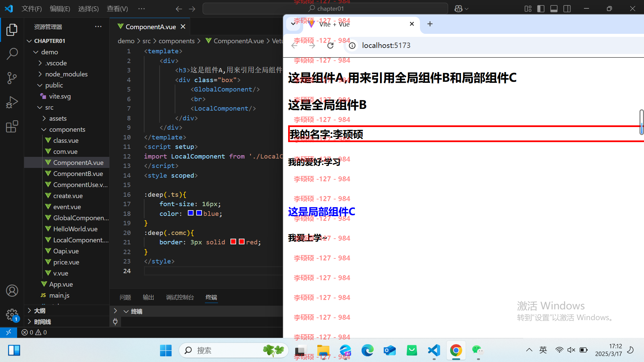Screen dimensions: 644x362
Task: Click the Customize Layout icon
Action: (x=528, y=9)
